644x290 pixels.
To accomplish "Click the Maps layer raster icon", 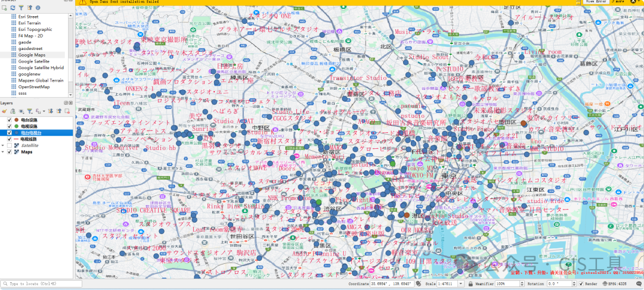I will pos(17,152).
